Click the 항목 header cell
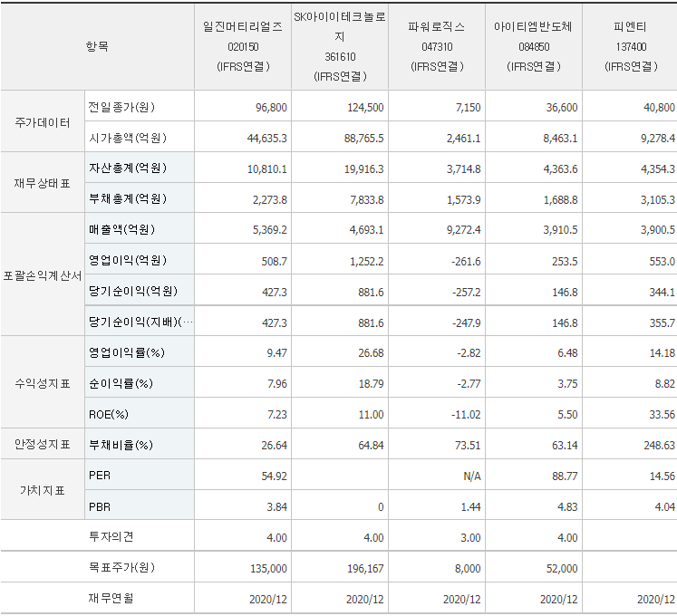The height and width of the screenshot is (616, 677). tap(97, 46)
